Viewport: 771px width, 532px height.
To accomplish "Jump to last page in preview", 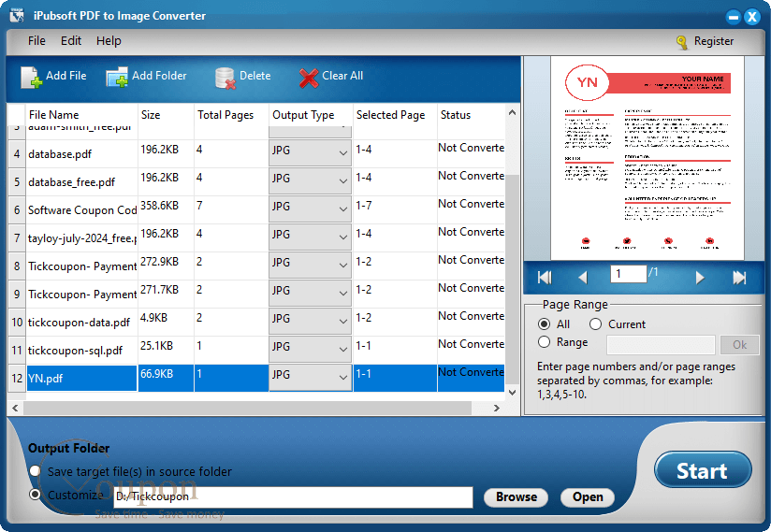I will point(739,278).
